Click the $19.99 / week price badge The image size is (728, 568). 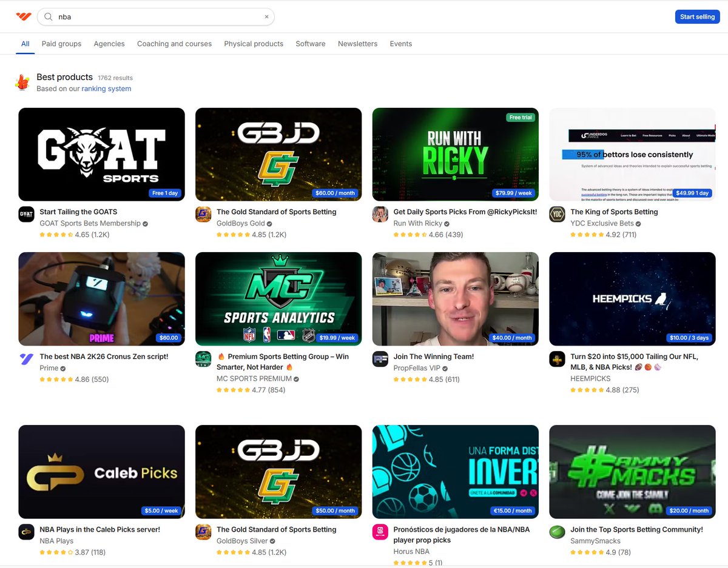coord(337,338)
